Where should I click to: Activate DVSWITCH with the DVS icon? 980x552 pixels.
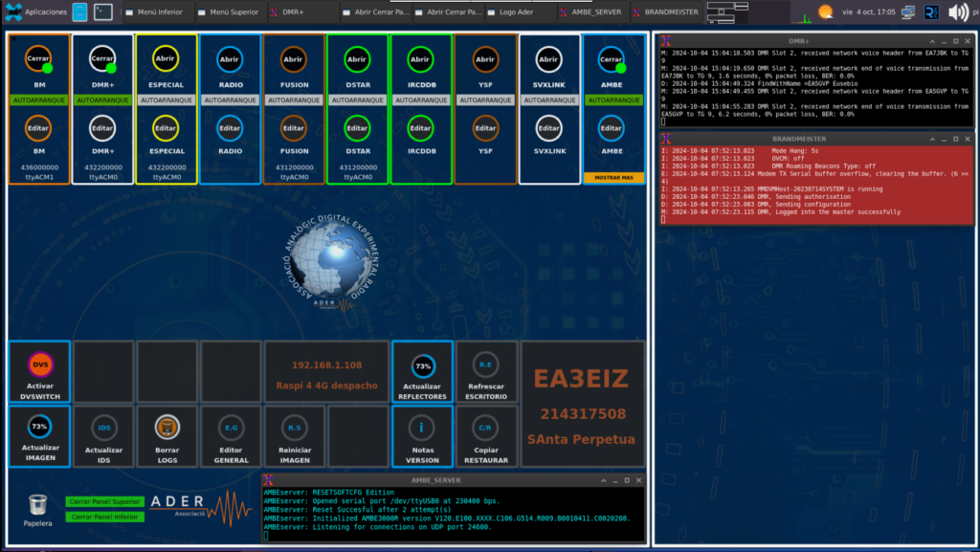click(40, 364)
